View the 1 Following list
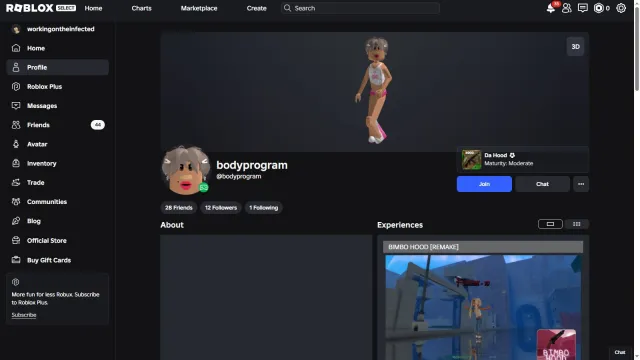640x360 pixels. point(264,208)
